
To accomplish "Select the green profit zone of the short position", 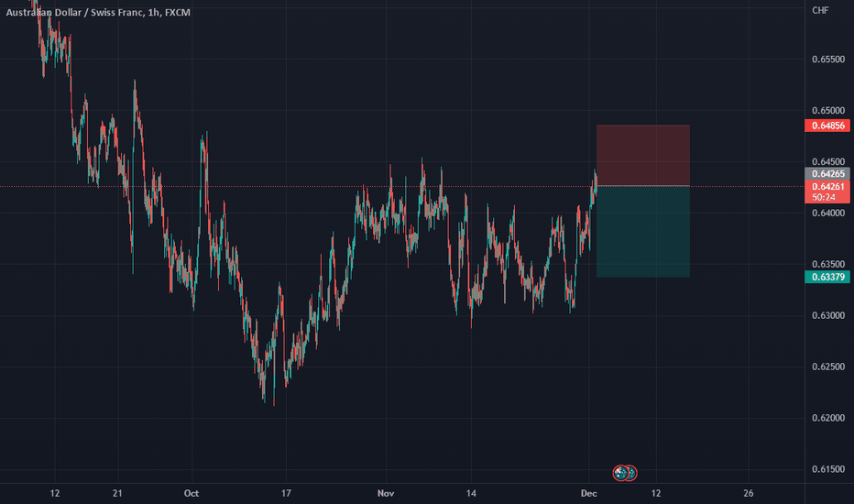I will pos(642,232).
